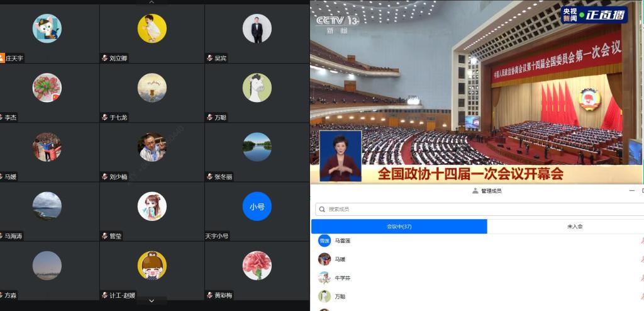Toggle 牛学芬's muted microphone icon in list
This screenshot has height=311, width=644.
point(641,278)
